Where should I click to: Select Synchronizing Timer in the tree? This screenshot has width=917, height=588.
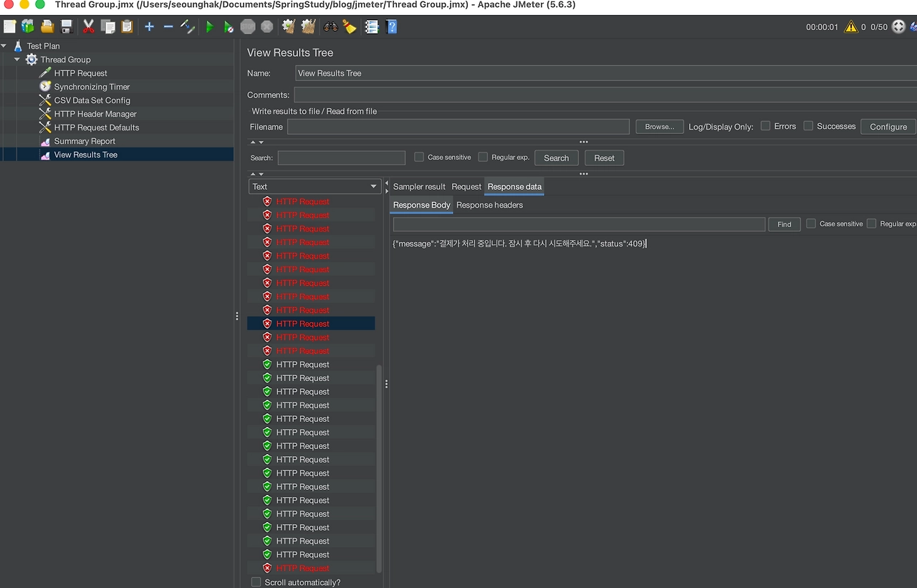92,87
